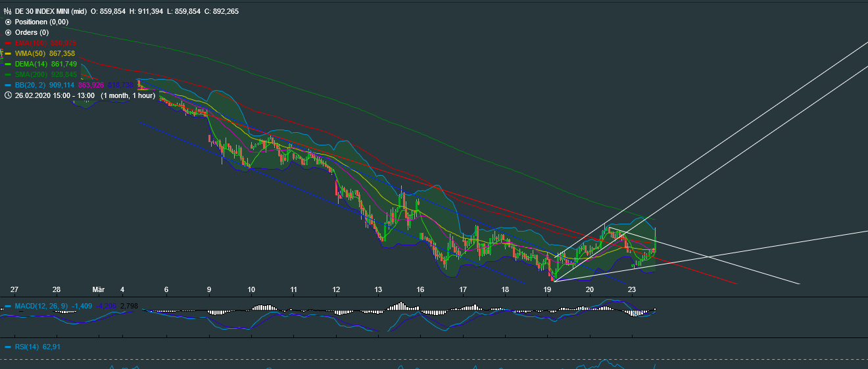Click date 18 on the time axis
The image size is (868, 369).
point(505,289)
